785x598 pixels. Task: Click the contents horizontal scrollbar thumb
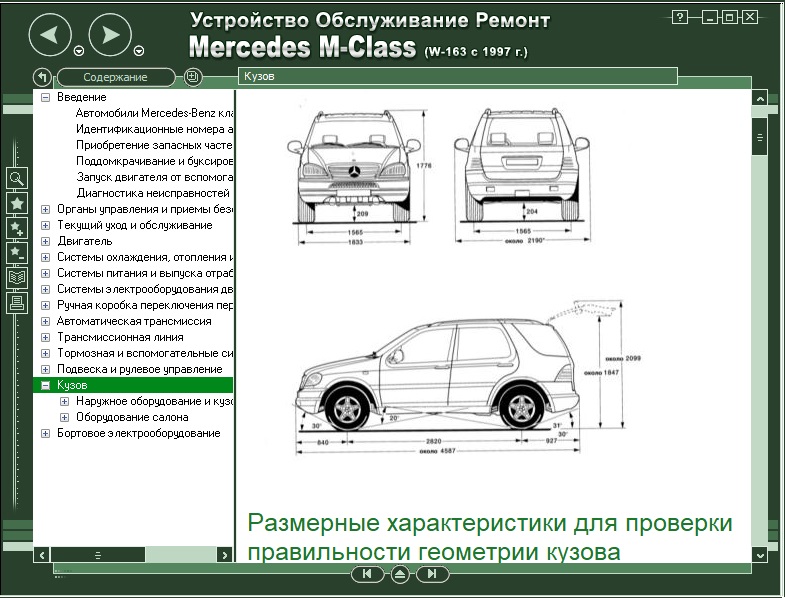pyautogui.click(x=98, y=555)
